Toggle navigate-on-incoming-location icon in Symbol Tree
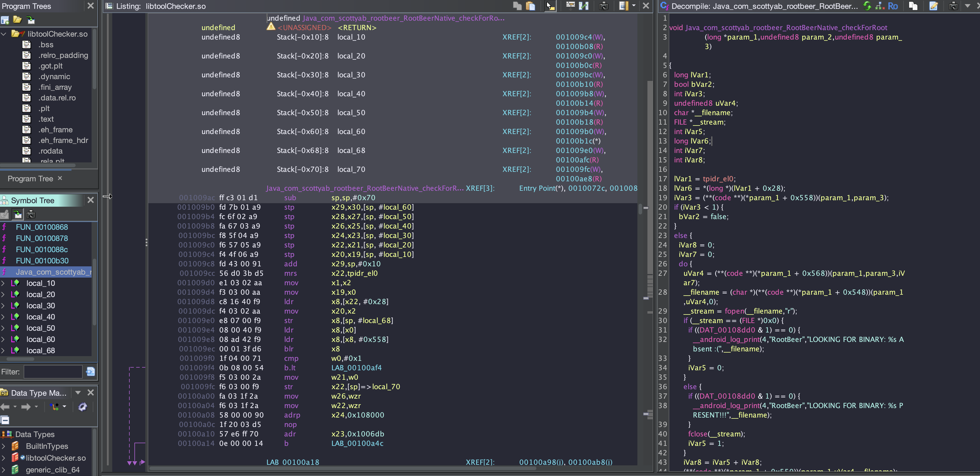Image resolution: width=980 pixels, height=476 pixels. (x=18, y=214)
